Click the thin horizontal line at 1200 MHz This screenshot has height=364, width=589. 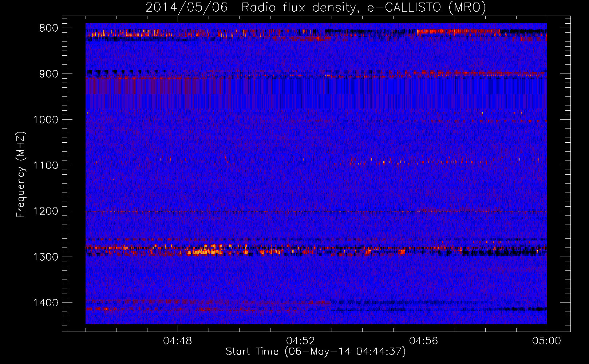click(x=316, y=211)
